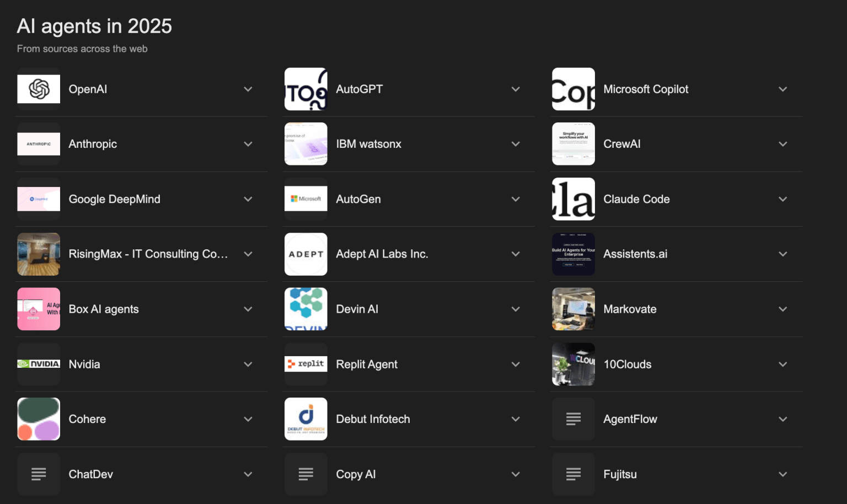Click the Microsoft Copilot logo thumbnail
This screenshot has width=847, height=504.
(x=573, y=89)
